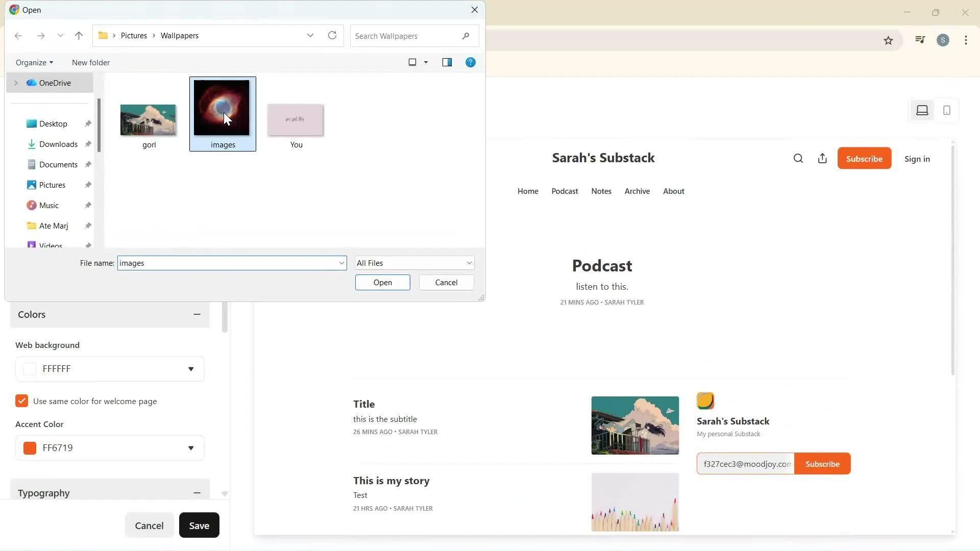Go to the Archive tab
Screen dimensions: 980x551
(637, 191)
